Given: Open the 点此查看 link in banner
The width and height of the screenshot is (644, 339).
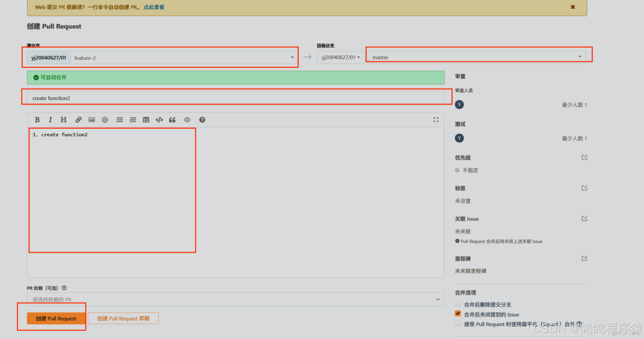Looking at the screenshot, I should coord(154,7).
